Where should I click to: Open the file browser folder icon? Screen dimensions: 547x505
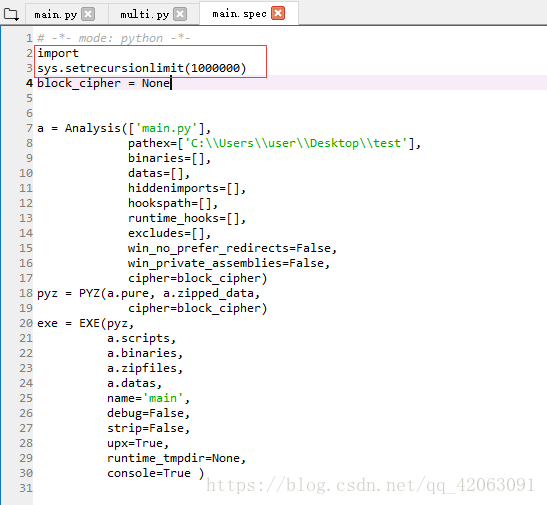[11, 15]
